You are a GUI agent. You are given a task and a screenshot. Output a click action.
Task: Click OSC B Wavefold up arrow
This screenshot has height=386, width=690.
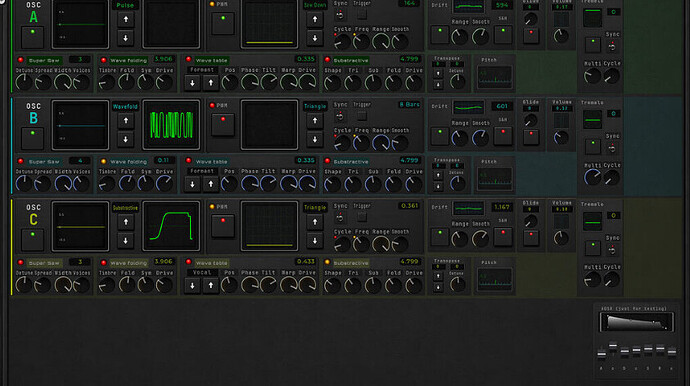pyautogui.click(x=126, y=121)
